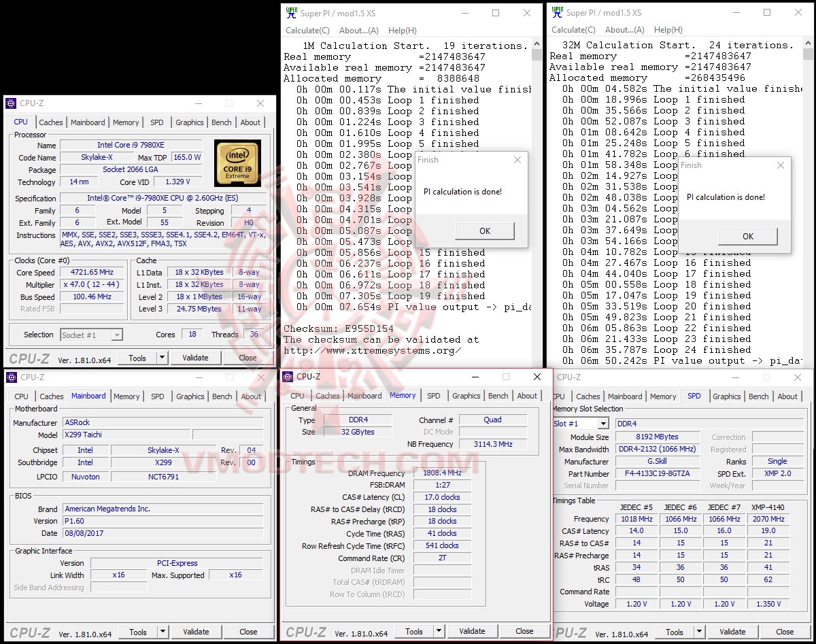Image resolution: width=816 pixels, height=644 pixels.
Task: Click CPU-Z icon in Memory window title bar
Action: (288, 376)
